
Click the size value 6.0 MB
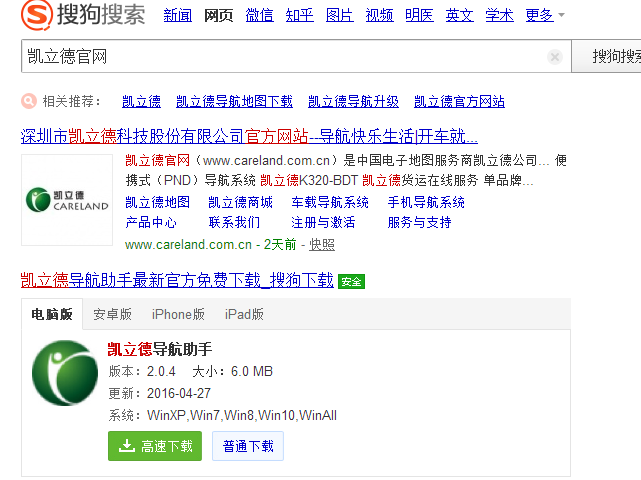tap(252, 371)
